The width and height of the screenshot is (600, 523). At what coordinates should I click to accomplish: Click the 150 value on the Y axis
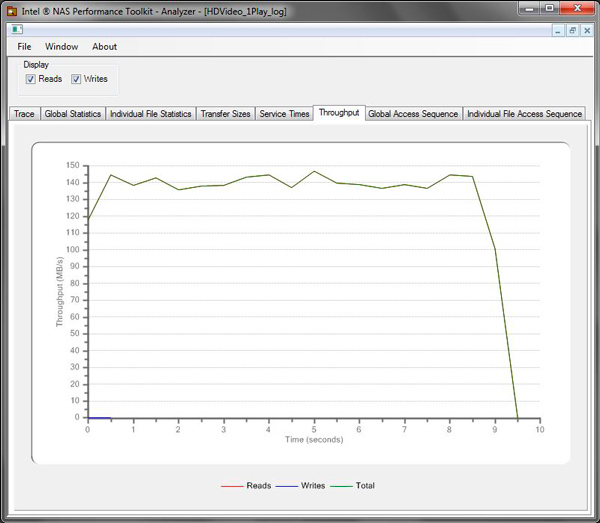click(73, 165)
